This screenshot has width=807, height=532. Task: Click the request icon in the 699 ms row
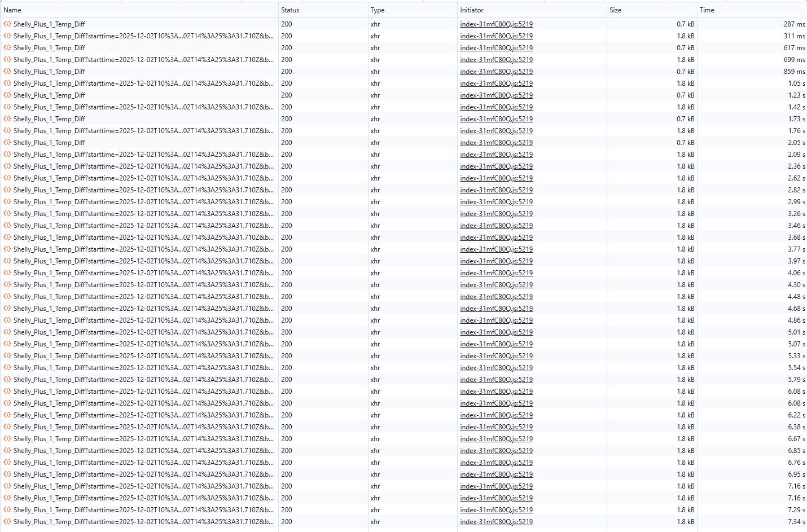tap(7, 60)
